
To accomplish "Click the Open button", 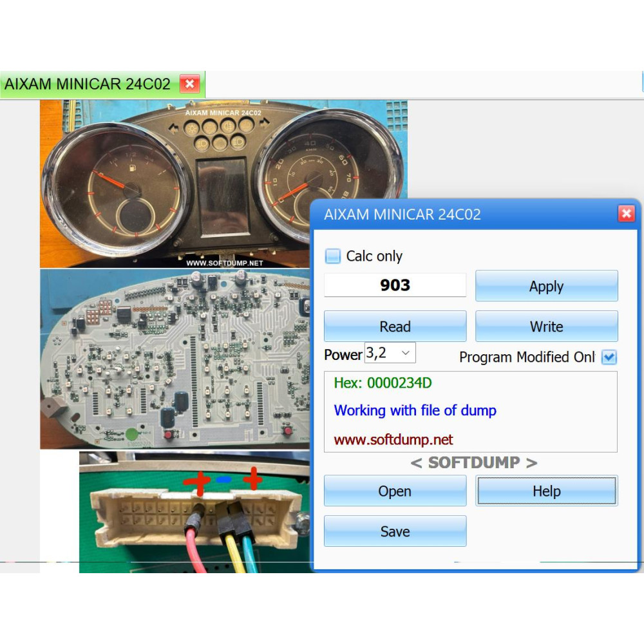I will point(395,491).
